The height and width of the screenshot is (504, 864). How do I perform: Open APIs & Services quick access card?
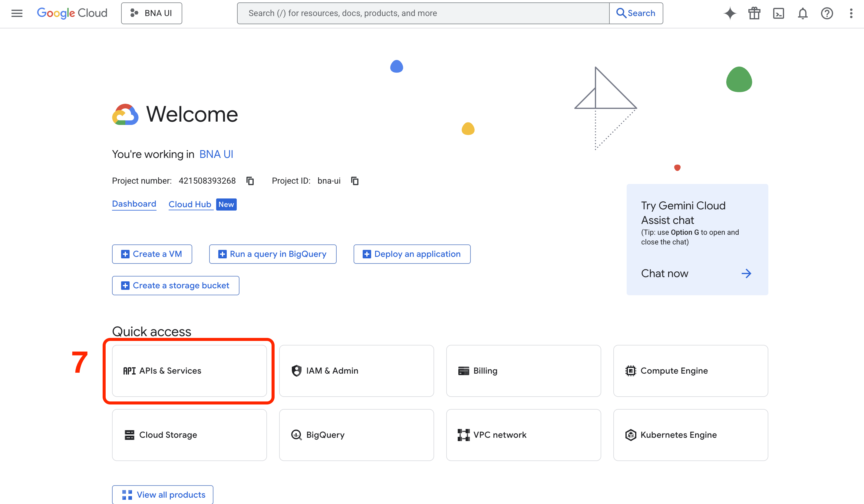click(x=189, y=371)
